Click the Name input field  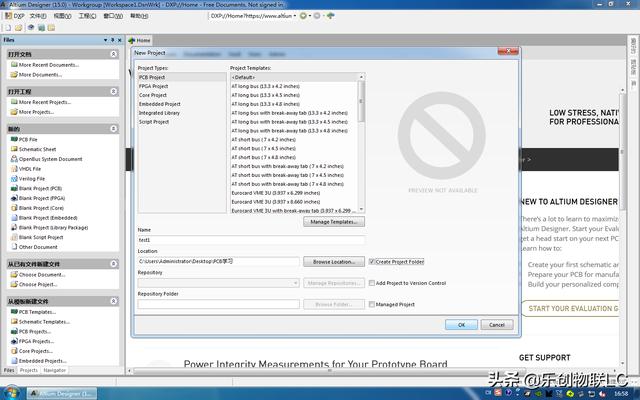pos(251,240)
